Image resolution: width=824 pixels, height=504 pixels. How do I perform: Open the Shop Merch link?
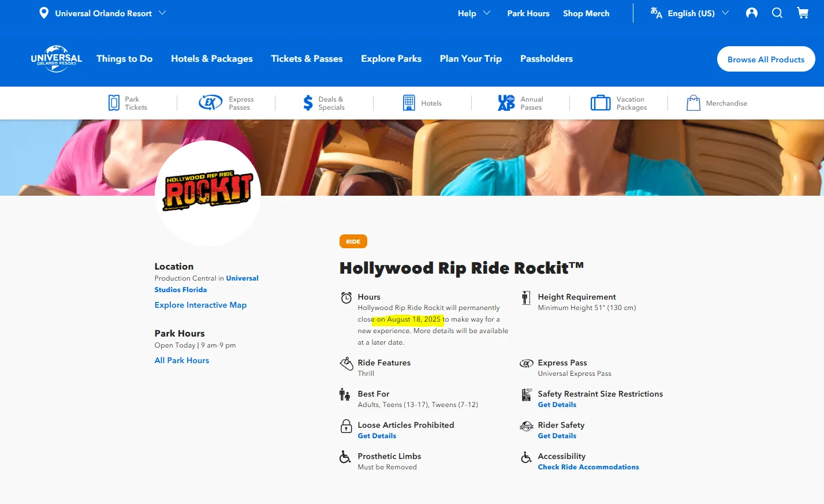586,13
